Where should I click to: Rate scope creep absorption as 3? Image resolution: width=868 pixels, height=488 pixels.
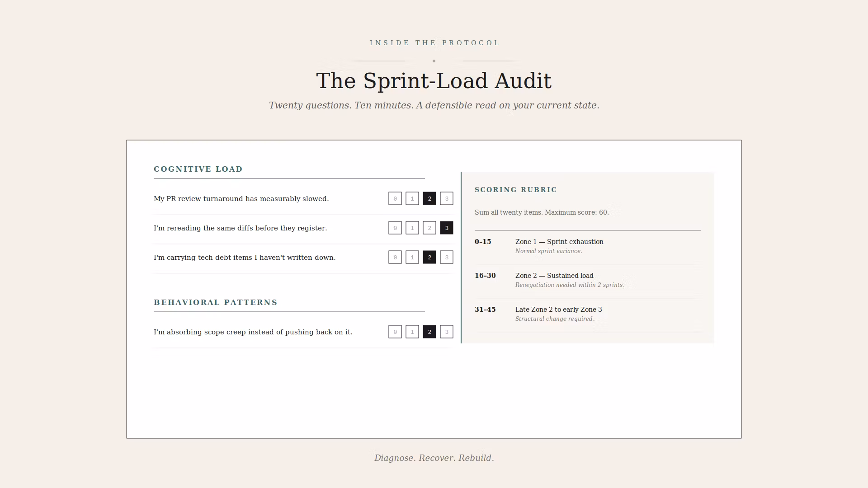tap(446, 332)
